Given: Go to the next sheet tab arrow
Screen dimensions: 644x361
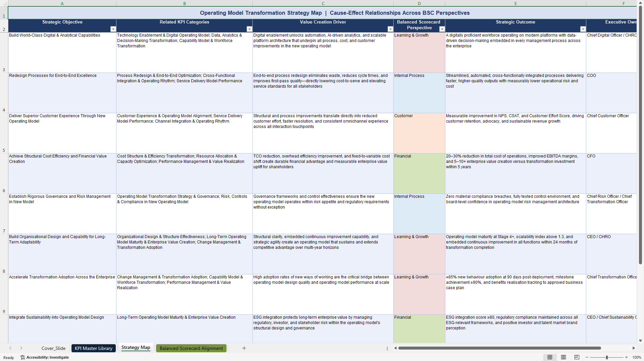Looking at the screenshot, I should point(21,348).
